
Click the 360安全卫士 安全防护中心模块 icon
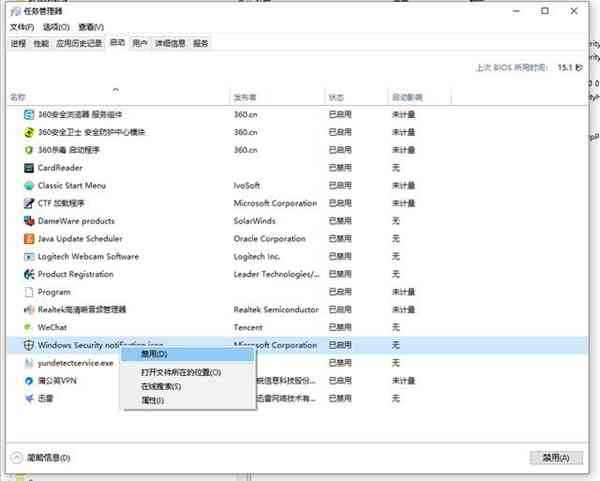point(29,132)
